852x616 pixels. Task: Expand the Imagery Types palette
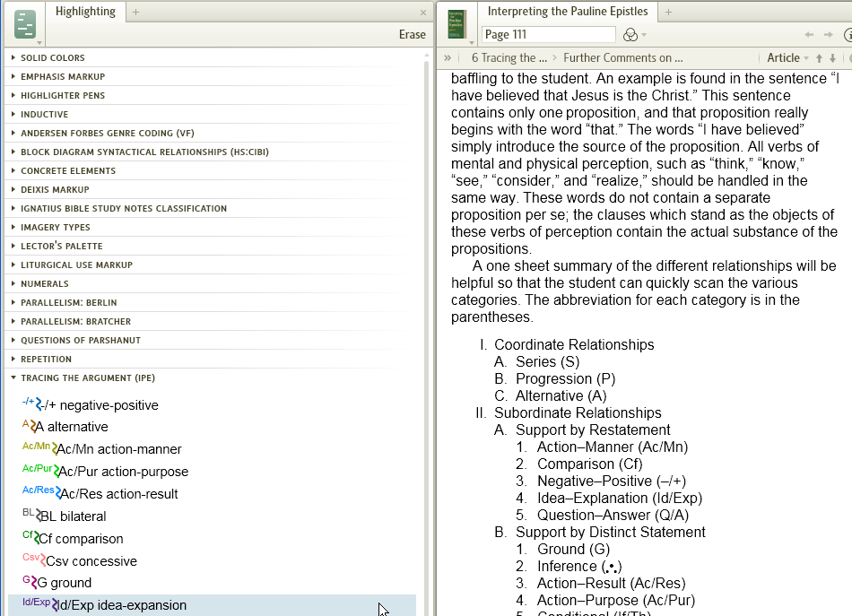pos(13,227)
